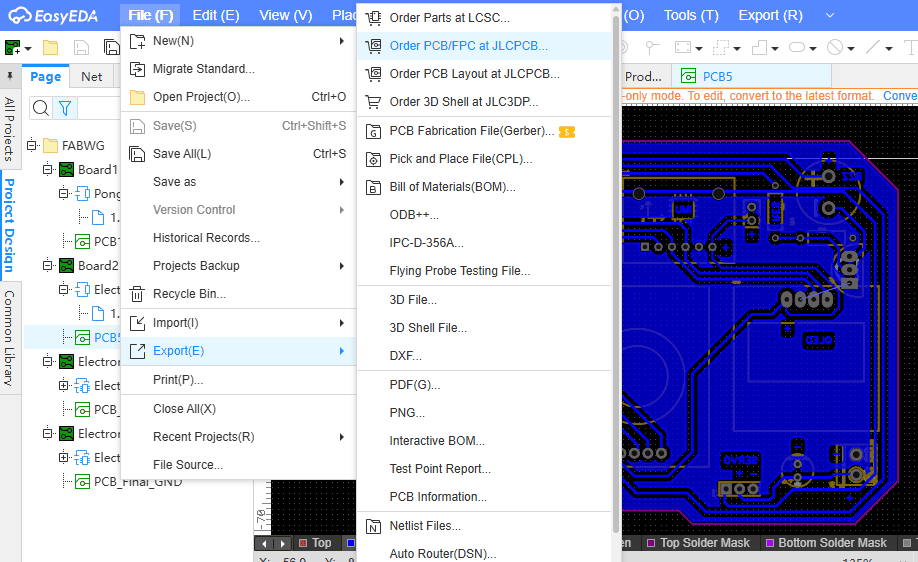This screenshot has width=918, height=562.
Task: Select the Board2 tree item
Action: click(98, 266)
